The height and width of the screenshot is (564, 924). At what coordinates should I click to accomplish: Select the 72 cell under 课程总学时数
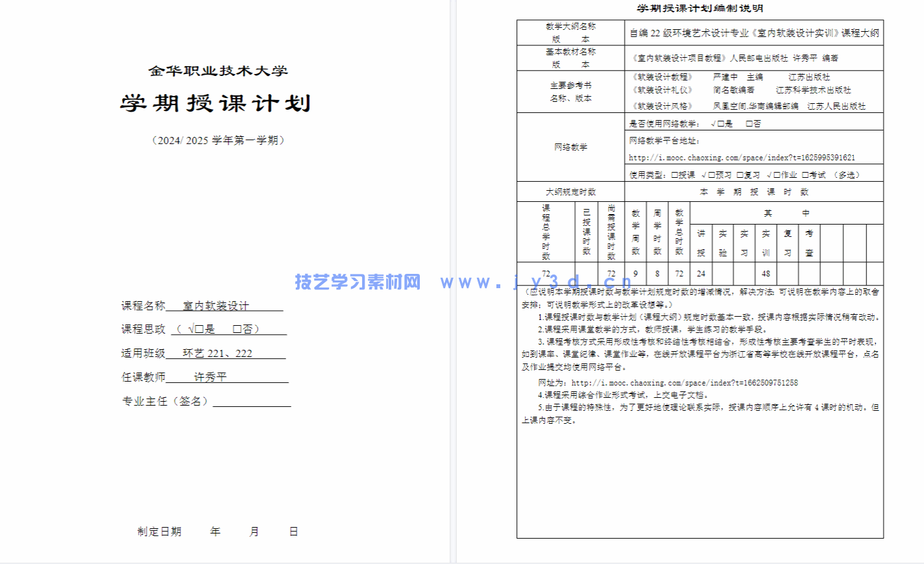pos(547,275)
